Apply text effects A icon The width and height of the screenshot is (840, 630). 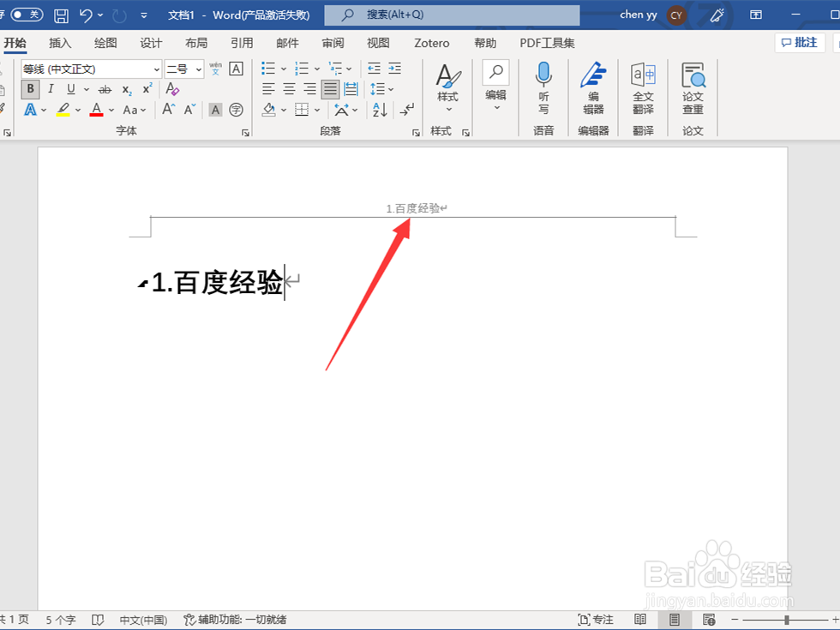(x=31, y=110)
